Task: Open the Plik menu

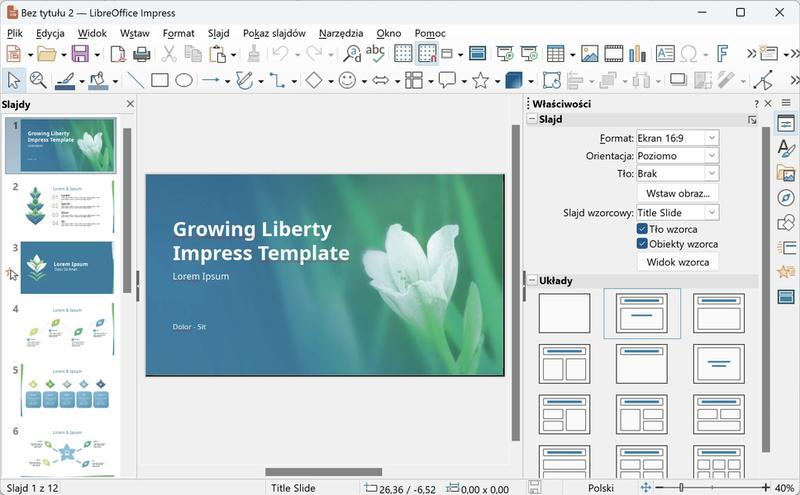Action: [15, 33]
